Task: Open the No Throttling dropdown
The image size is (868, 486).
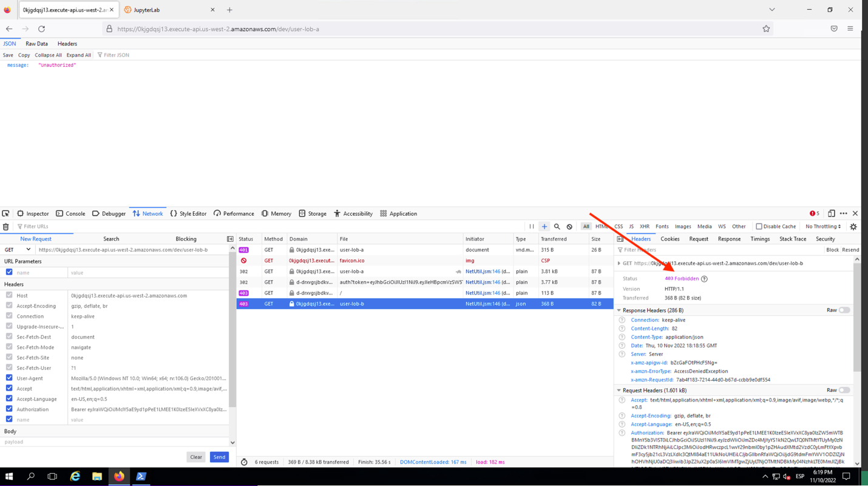Action: click(x=823, y=227)
